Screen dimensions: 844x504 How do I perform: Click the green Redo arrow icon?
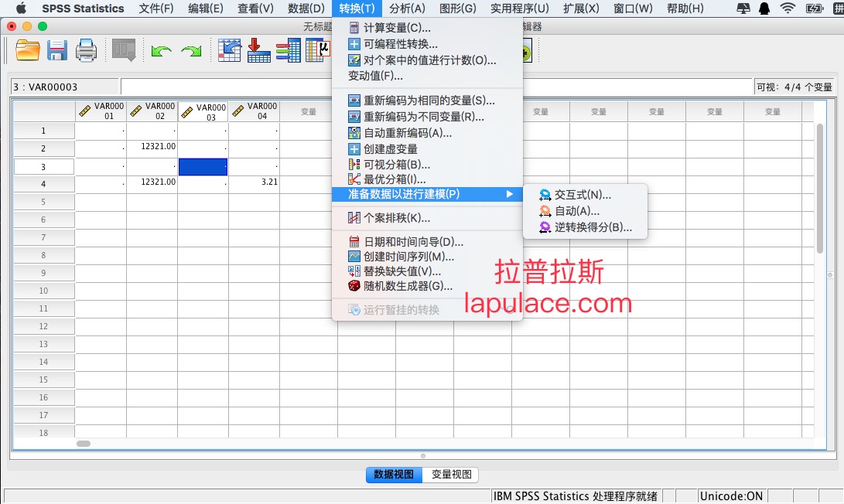pyautogui.click(x=191, y=51)
